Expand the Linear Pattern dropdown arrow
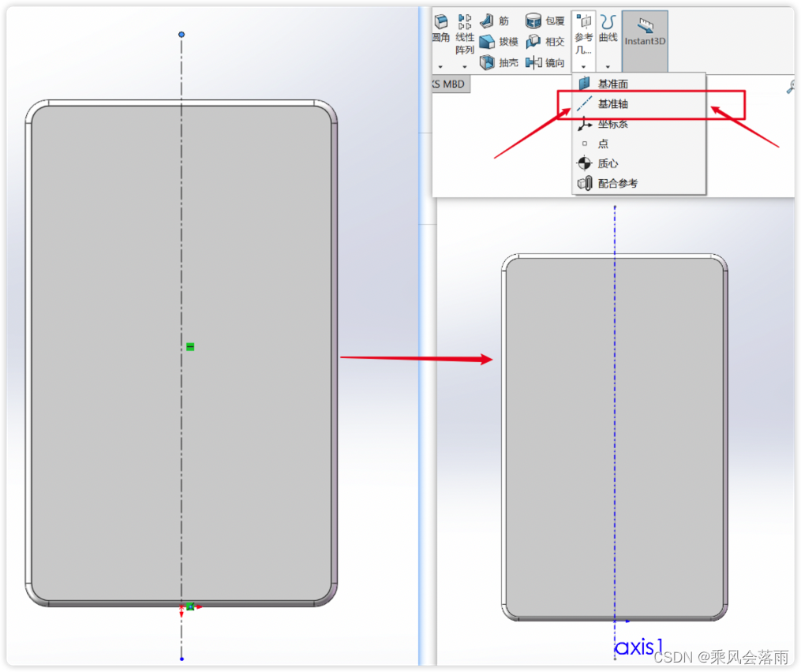The width and height of the screenshot is (801, 672). (x=464, y=66)
